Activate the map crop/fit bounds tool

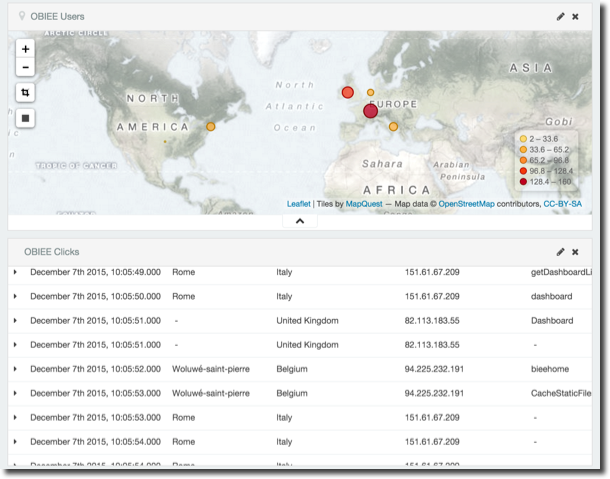26,92
